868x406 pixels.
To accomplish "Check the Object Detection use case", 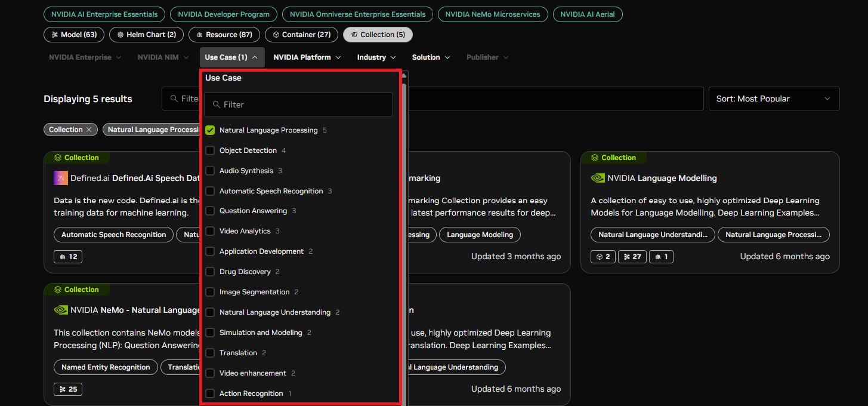I will pos(210,150).
